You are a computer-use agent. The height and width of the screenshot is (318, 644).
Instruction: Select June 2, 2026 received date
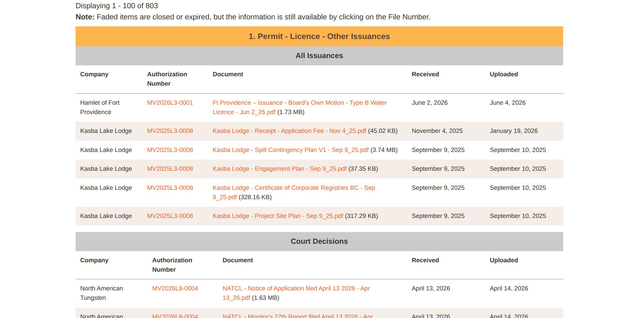point(430,103)
